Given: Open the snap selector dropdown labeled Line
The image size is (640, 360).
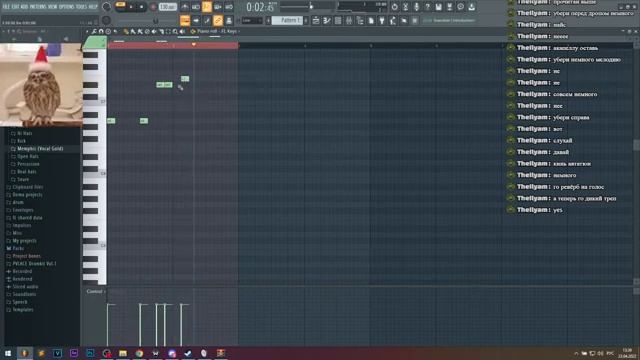Looking at the screenshot, I should (252, 20).
